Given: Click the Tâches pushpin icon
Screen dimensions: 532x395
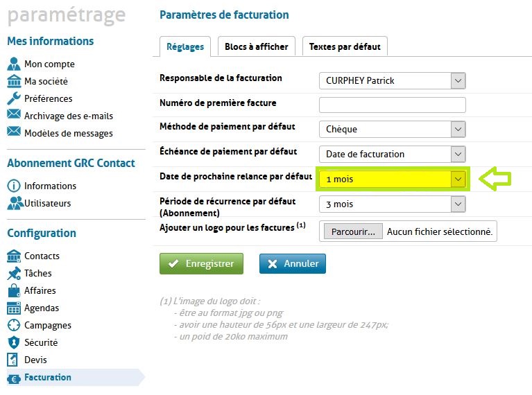Looking at the screenshot, I should click(x=14, y=274).
